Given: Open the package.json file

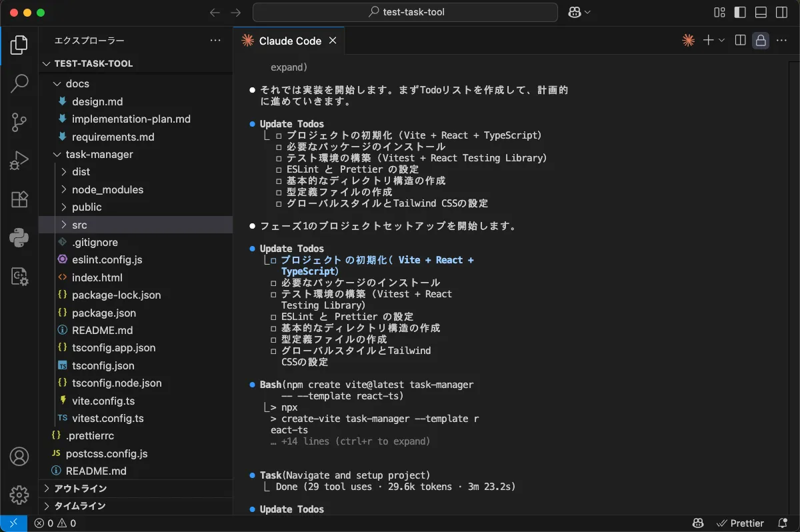Looking at the screenshot, I should coord(103,313).
